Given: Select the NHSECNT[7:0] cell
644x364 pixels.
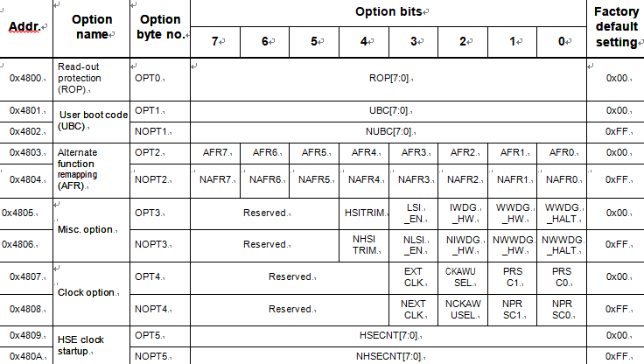Looking at the screenshot, I should click(388, 356).
